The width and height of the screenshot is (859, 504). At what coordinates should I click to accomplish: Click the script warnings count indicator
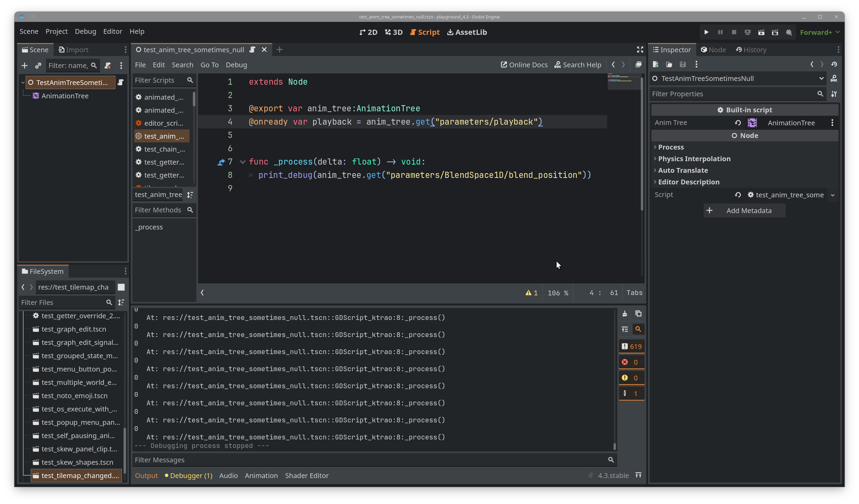click(531, 293)
